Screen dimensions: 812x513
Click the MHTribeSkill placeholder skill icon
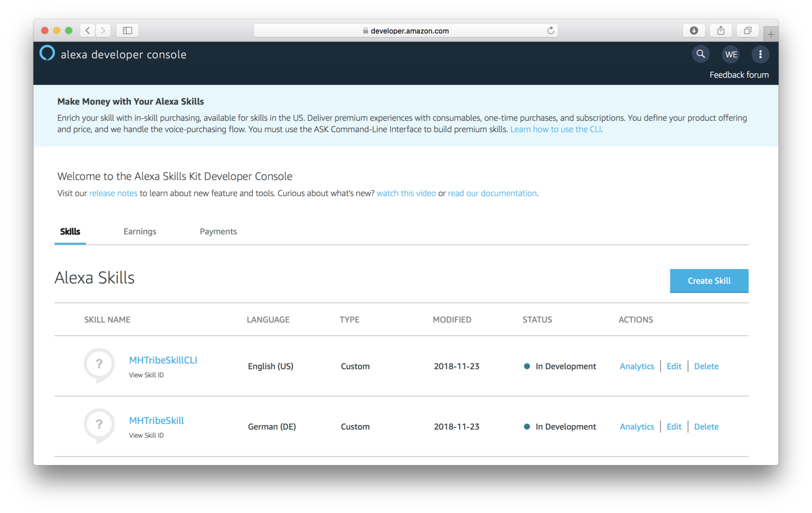point(99,425)
